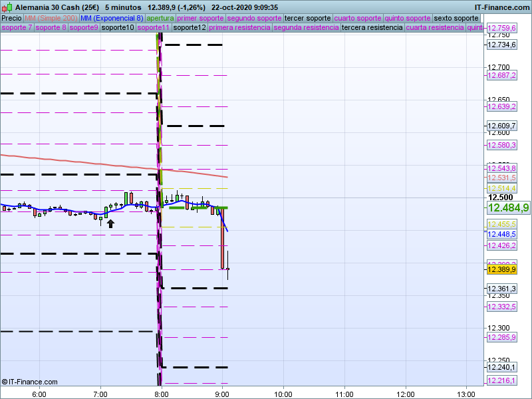The height and width of the screenshot is (399, 532).
Task: Click the 12.300 price axis label
Action: (498, 328)
